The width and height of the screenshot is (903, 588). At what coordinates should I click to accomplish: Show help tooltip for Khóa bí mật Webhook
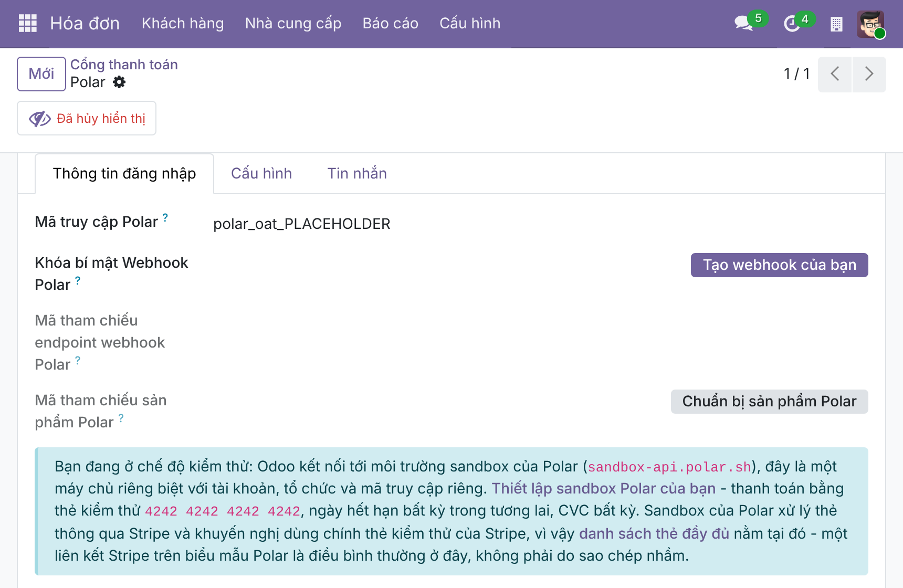[78, 280]
